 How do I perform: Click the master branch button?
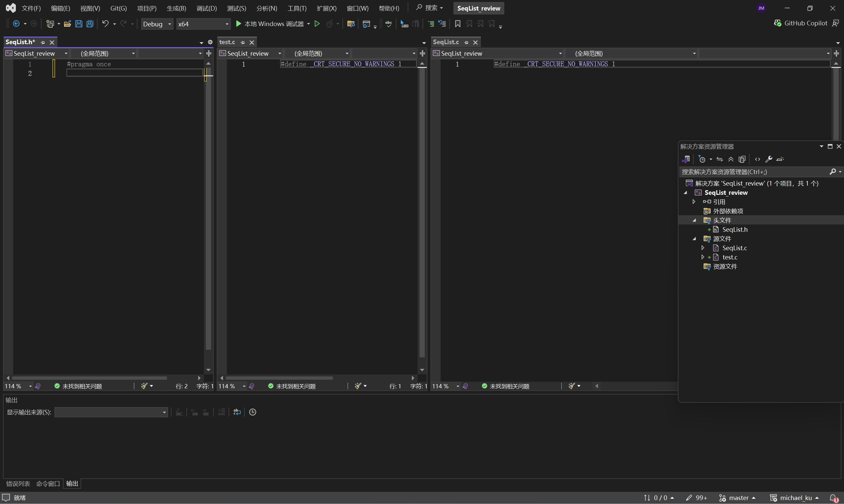pyautogui.click(x=738, y=497)
